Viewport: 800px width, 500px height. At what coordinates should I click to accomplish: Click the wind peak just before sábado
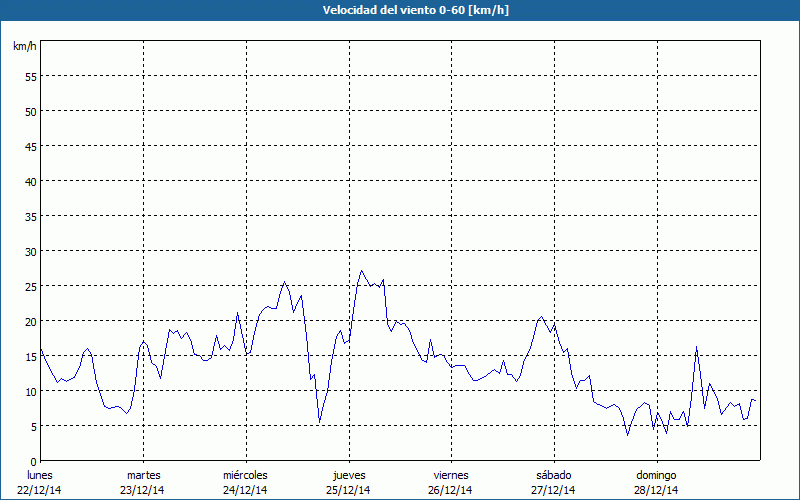point(541,317)
